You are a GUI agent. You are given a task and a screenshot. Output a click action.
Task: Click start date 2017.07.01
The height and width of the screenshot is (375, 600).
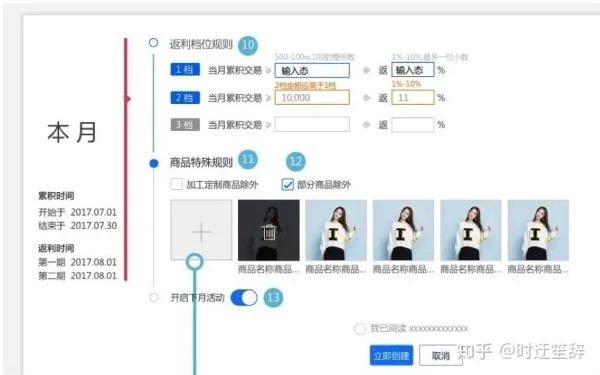click(94, 212)
